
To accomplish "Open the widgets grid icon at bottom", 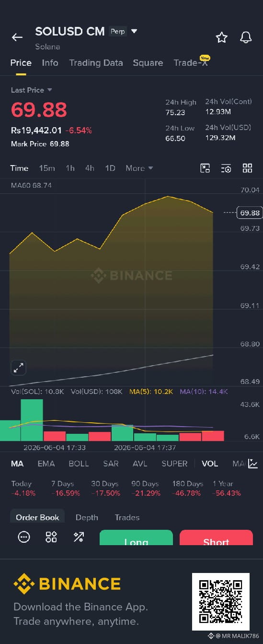I will (51, 537).
